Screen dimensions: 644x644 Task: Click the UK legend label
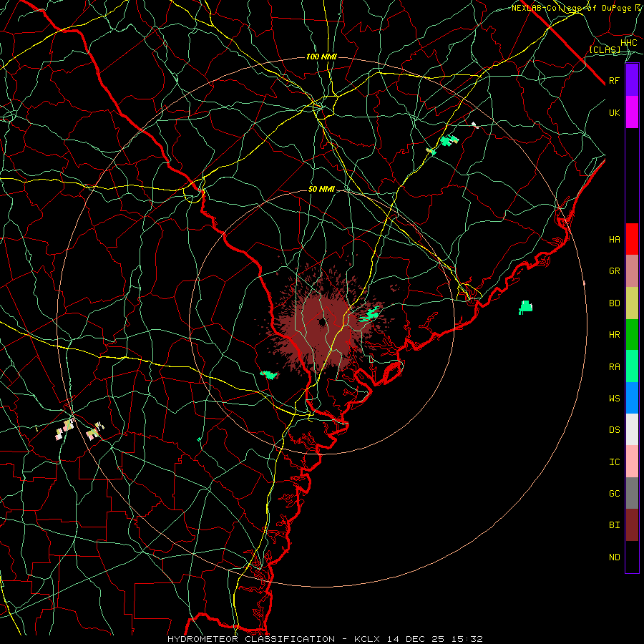pyautogui.click(x=614, y=112)
